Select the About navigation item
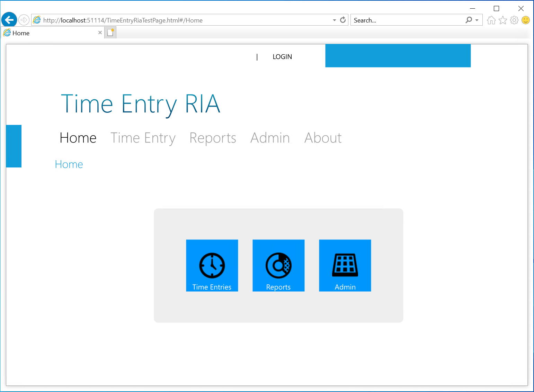 pos(322,138)
